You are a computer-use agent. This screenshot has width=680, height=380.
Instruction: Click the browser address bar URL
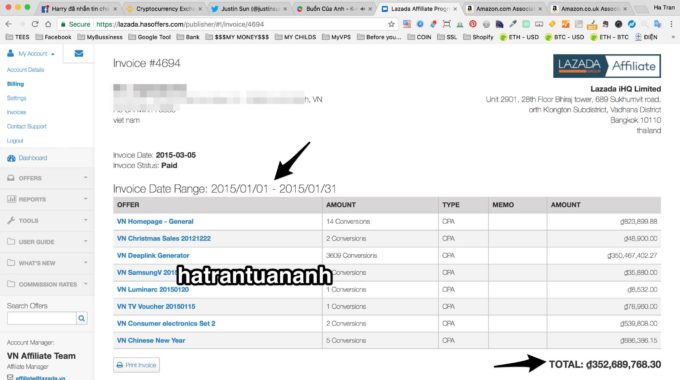tap(180, 24)
